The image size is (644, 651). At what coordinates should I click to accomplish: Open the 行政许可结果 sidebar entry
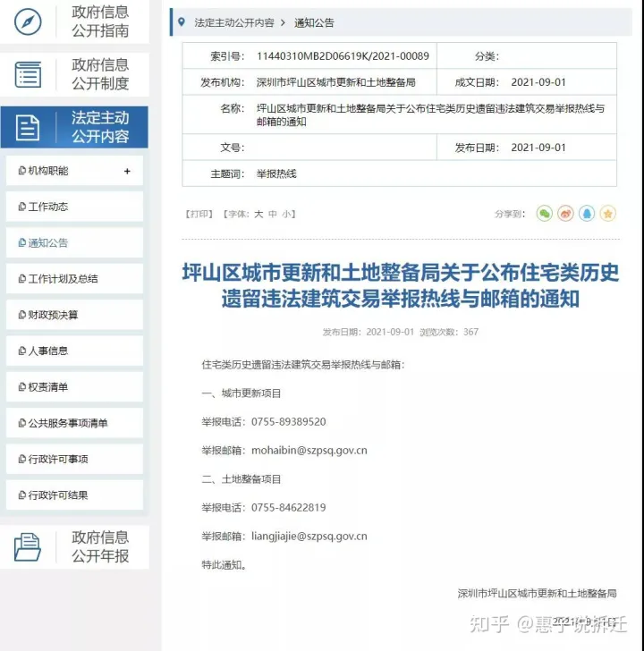[58, 495]
